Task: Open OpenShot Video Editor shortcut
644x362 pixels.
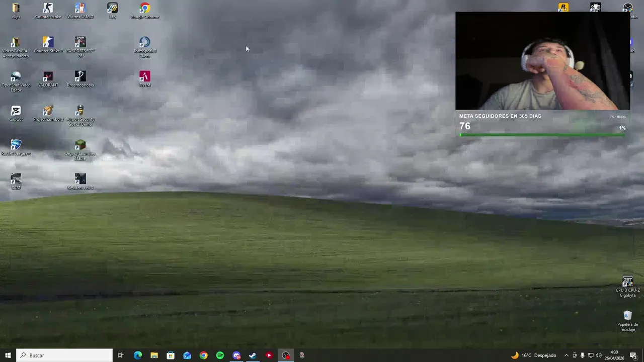Action: (16, 81)
